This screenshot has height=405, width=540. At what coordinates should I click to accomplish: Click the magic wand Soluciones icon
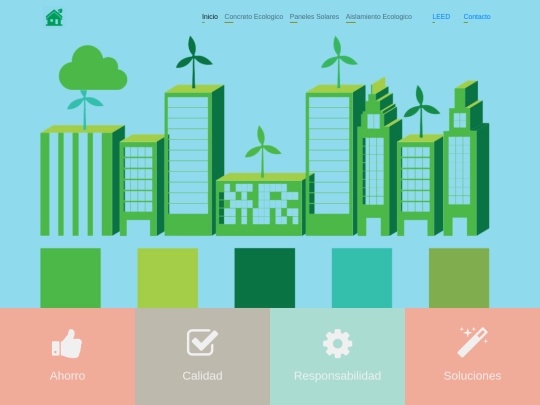[472, 342]
